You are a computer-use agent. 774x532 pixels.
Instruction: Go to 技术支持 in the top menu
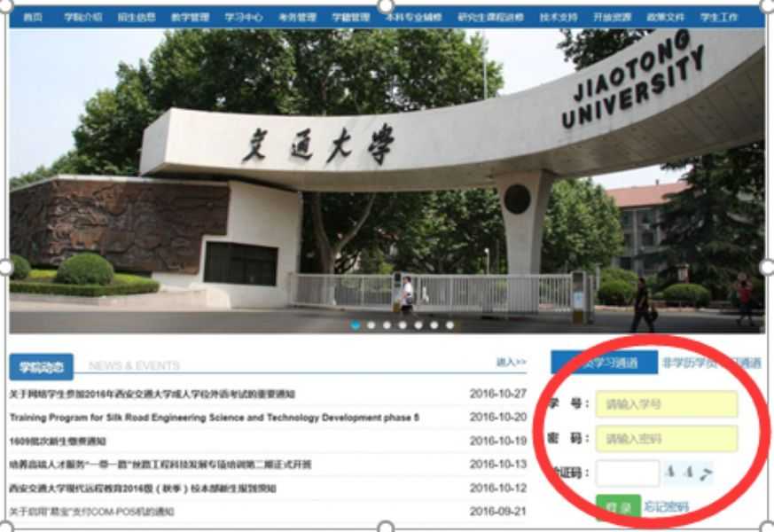click(x=559, y=17)
